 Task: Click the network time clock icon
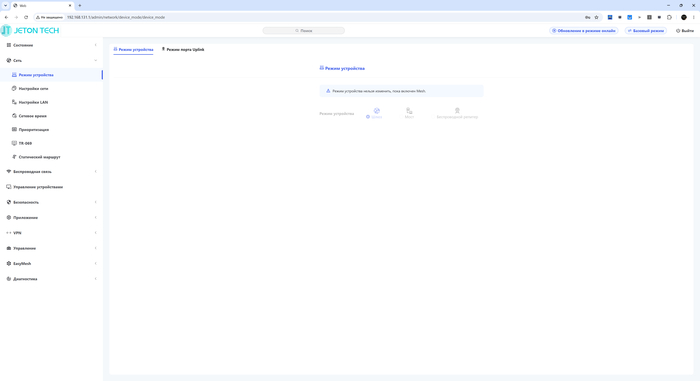point(14,116)
